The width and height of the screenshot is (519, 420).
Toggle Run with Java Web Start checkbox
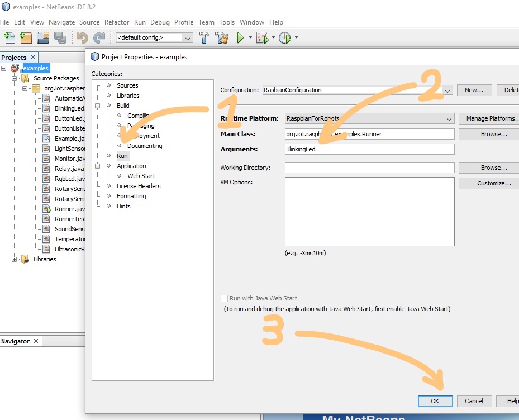point(224,299)
